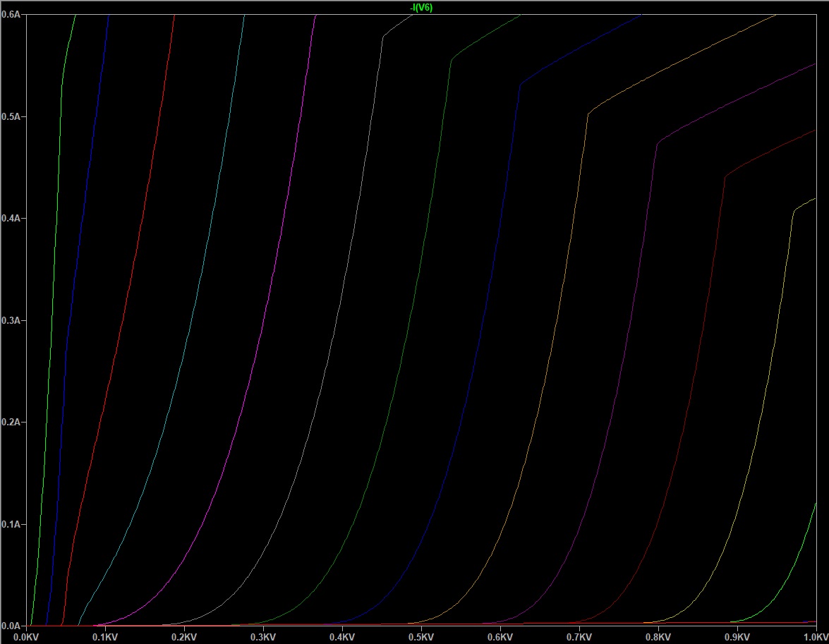Click the 0.0A vertical axis label
This screenshot has height=644, width=829.
pos(11,626)
